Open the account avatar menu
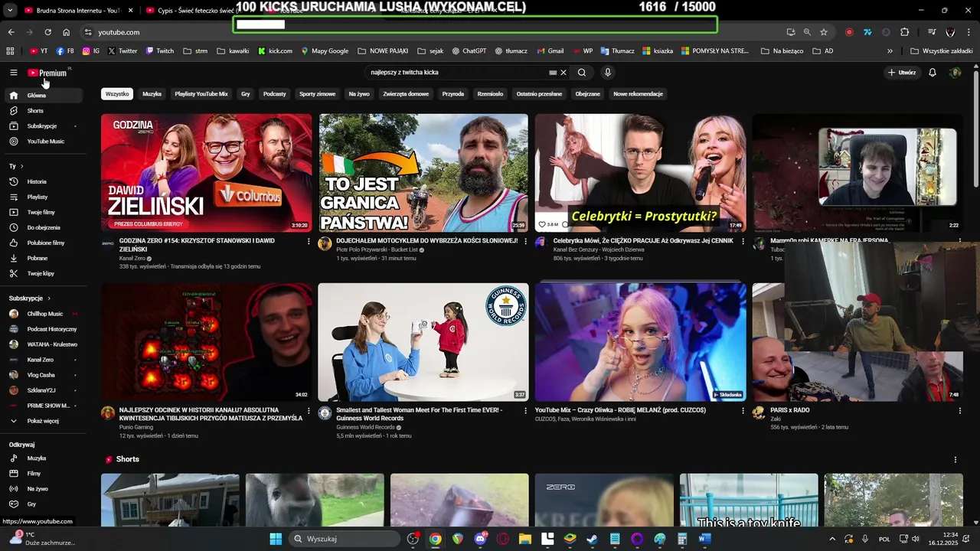This screenshot has height=551, width=980. pyautogui.click(x=955, y=73)
